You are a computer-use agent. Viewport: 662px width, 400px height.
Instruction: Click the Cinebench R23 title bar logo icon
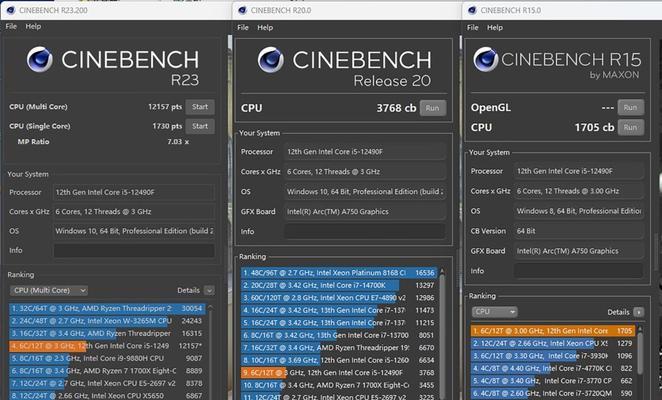pos(11,10)
